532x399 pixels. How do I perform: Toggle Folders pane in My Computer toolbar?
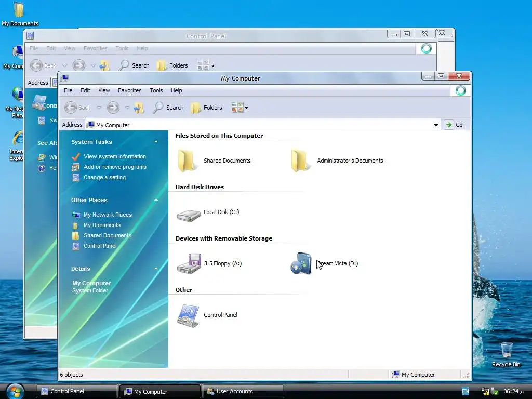[x=206, y=108]
